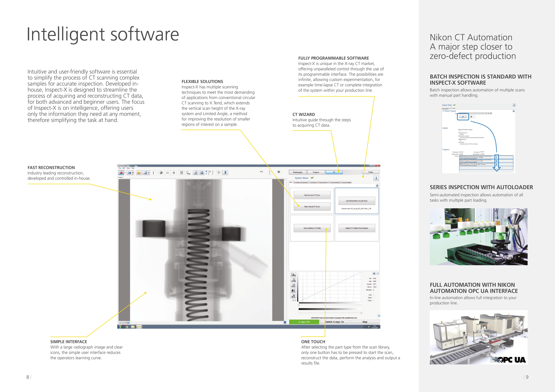Click Select CT Profile From Dataset
This screenshot has width=555, height=392.
pos(357,228)
